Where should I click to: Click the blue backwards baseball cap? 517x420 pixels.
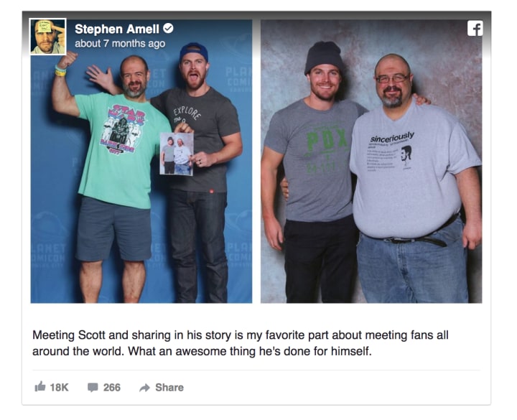[194, 52]
